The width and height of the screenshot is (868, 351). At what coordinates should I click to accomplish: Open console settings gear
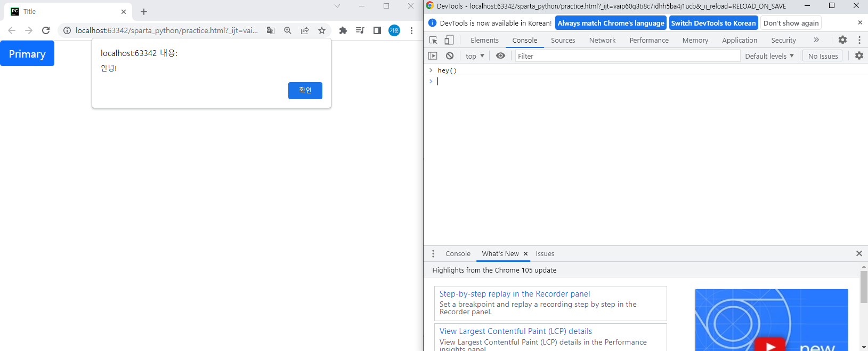click(859, 55)
